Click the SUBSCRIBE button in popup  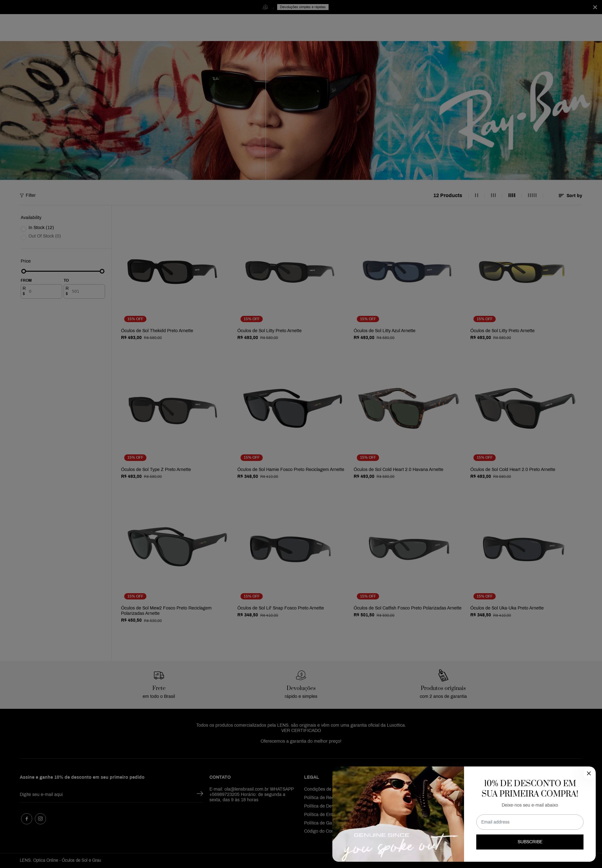coord(530,842)
